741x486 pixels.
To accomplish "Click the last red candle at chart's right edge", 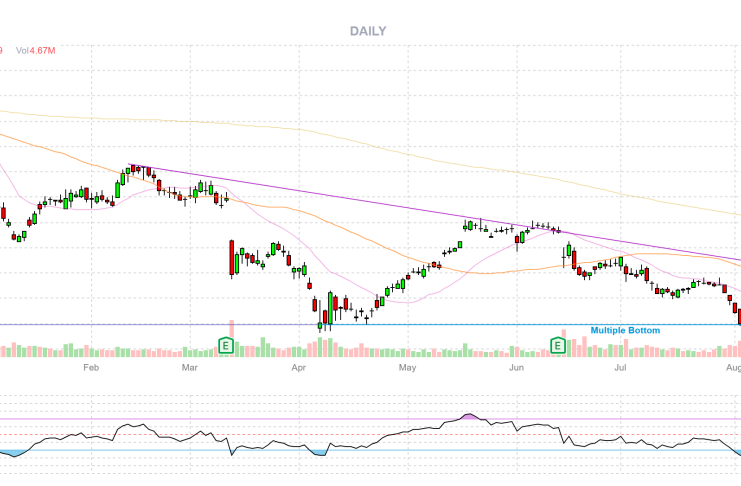I will tap(739, 313).
